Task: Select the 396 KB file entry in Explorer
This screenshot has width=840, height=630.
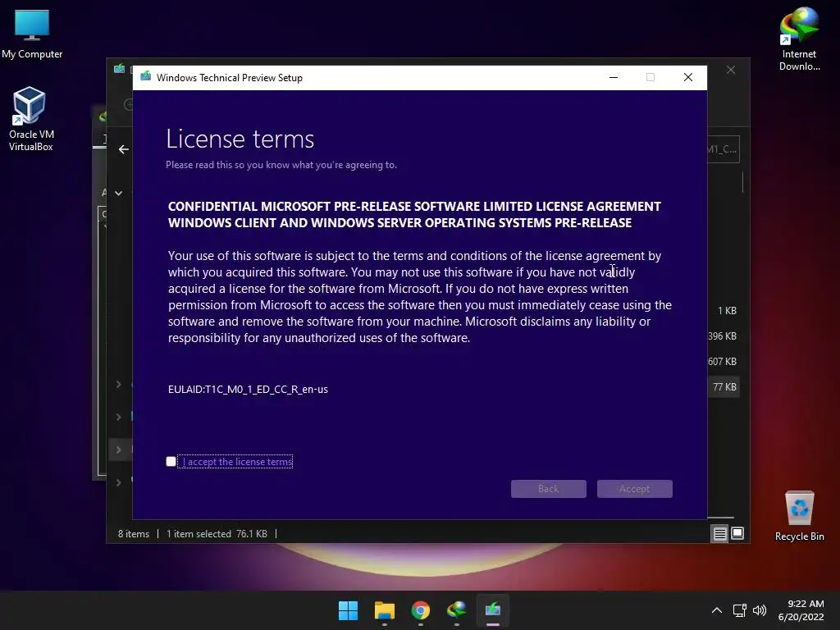Action: coord(722,336)
